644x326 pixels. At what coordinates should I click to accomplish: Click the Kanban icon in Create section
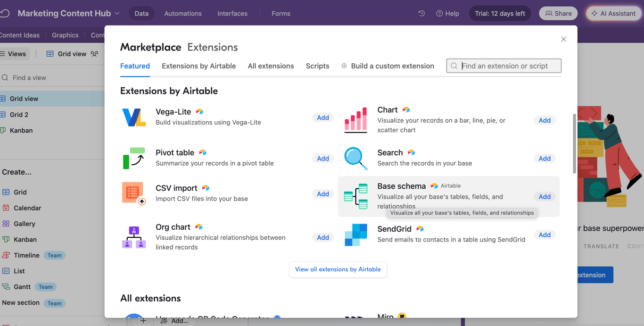pyautogui.click(x=6, y=239)
